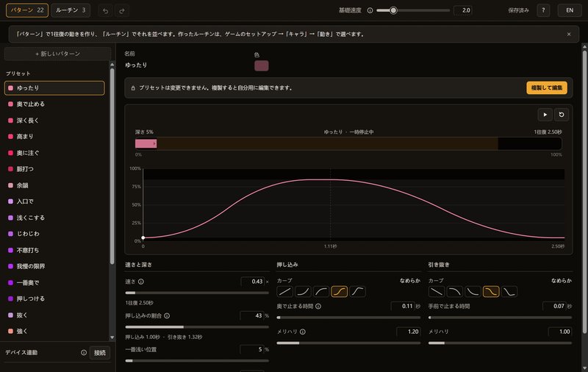Select the highlighted smooth push curve icon
588x372 pixels.
pos(340,291)
